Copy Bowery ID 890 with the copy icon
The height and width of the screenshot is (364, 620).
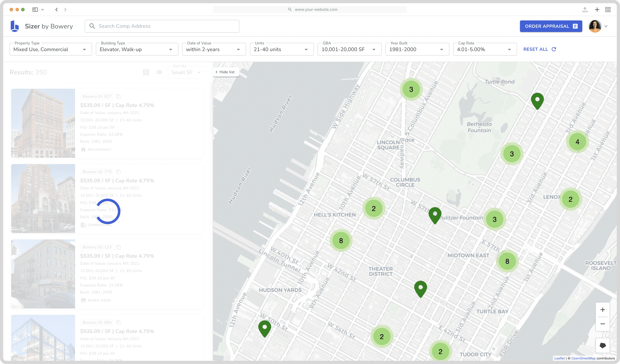119,322
